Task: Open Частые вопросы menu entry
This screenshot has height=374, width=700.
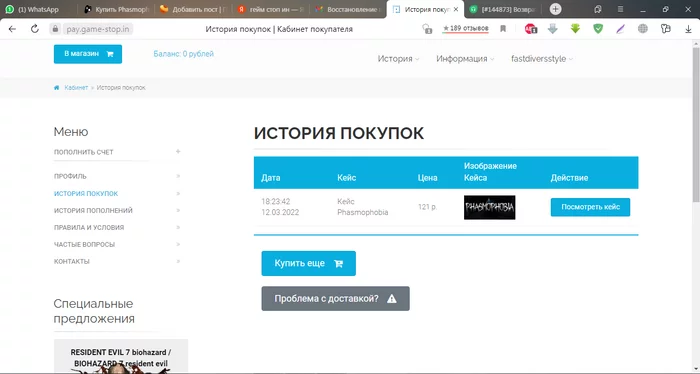Action: pyautogui.click(x=84, y=245)
